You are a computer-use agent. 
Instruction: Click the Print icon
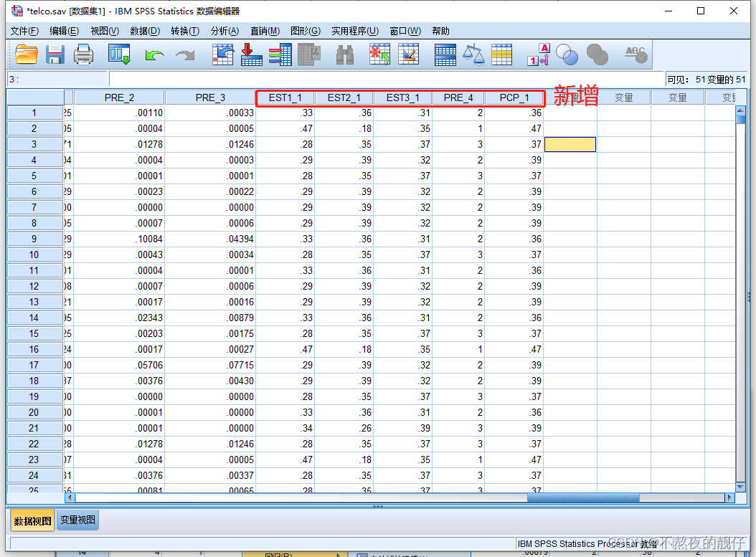pos(83,54)
